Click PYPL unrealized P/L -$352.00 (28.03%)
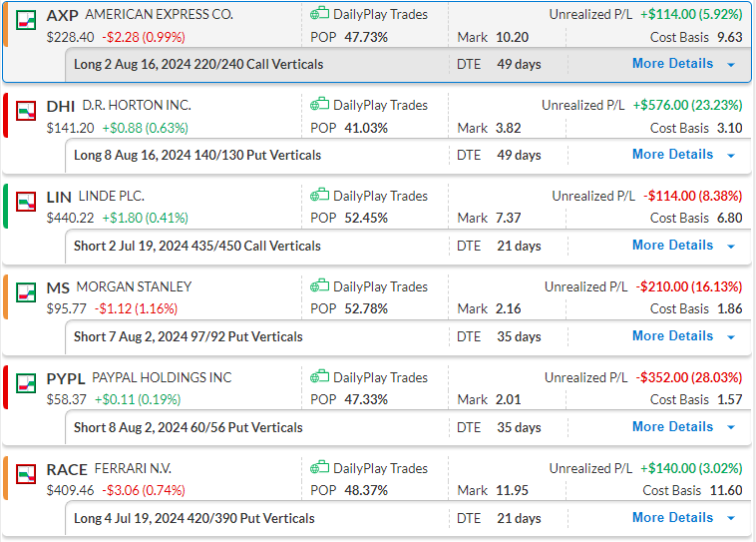This screenshot has width=756, height=542. click(x=689, y=377)
